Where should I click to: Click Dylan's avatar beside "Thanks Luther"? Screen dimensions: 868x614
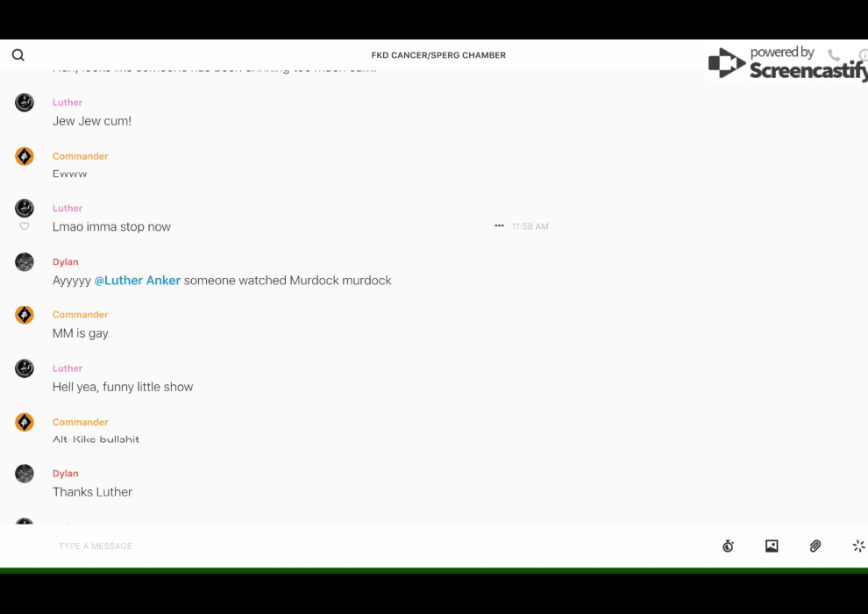(x=25, y=474)
